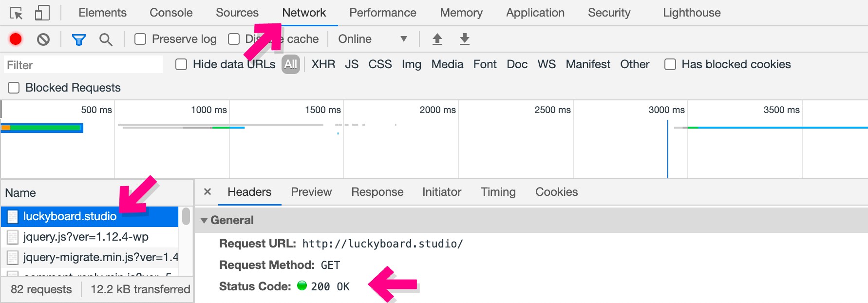Toggle the blue filter funnel icon
The width and height of the screenshot is (868, 303).
(78, 39)
